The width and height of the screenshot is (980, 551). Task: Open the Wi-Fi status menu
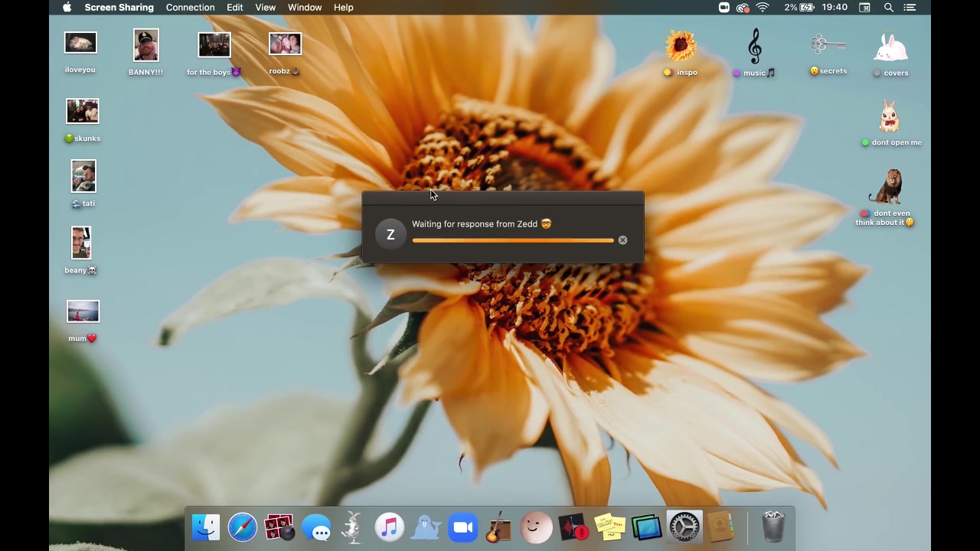pyautogui.click(x=763, y=8)
